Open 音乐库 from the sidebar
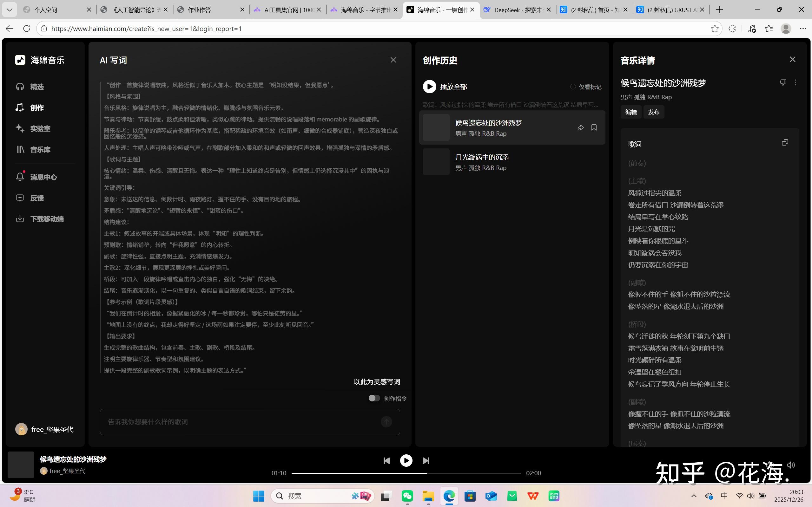This screenshot has height=507, width=812. [40, 150]
